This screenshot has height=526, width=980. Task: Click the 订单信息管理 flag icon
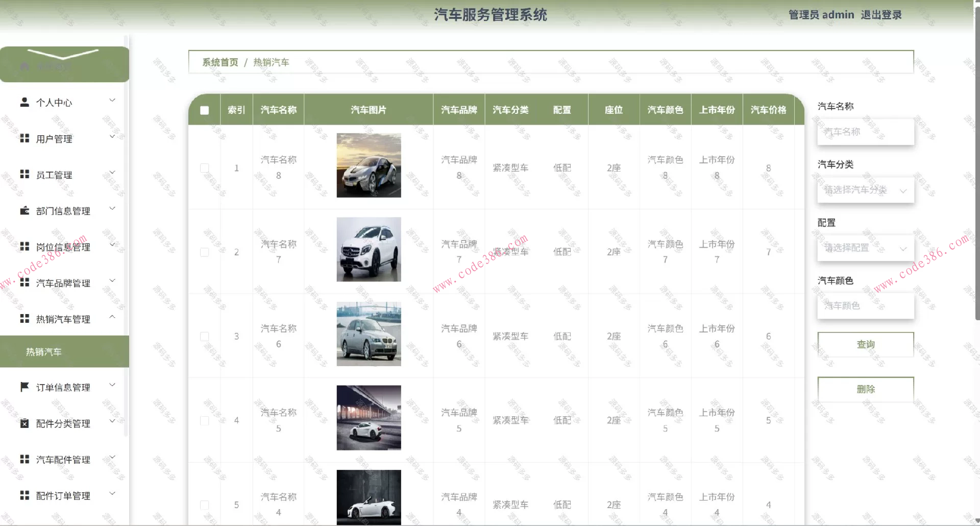[24, 387]
